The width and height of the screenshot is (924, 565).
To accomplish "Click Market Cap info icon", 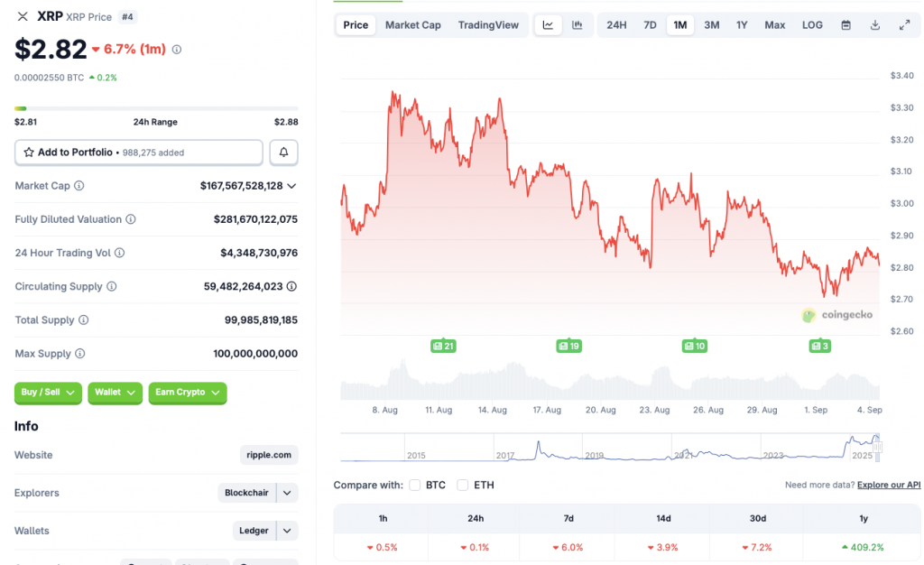I will pyautogui.click(x=79, y=186).
